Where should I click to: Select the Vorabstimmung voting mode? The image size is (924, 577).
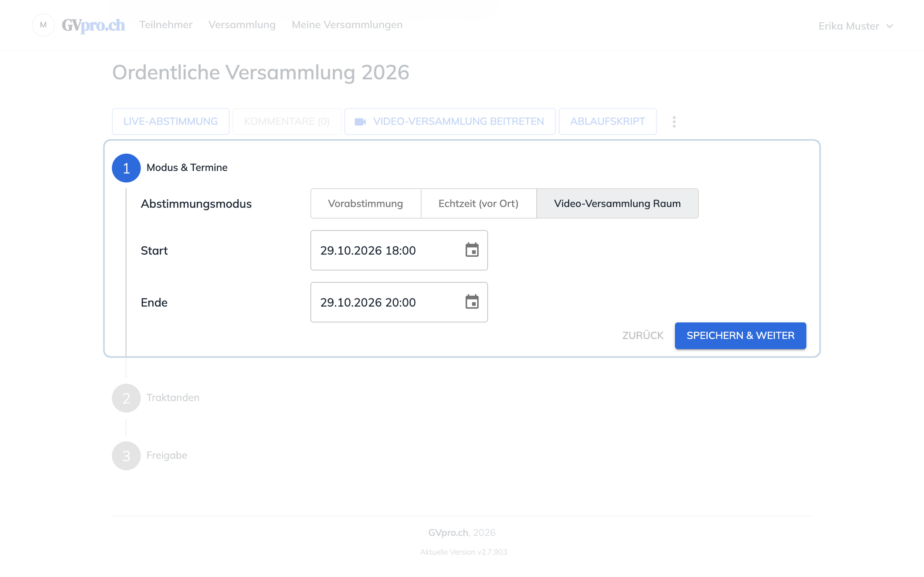pyautogui.click(x=366, y=204)
